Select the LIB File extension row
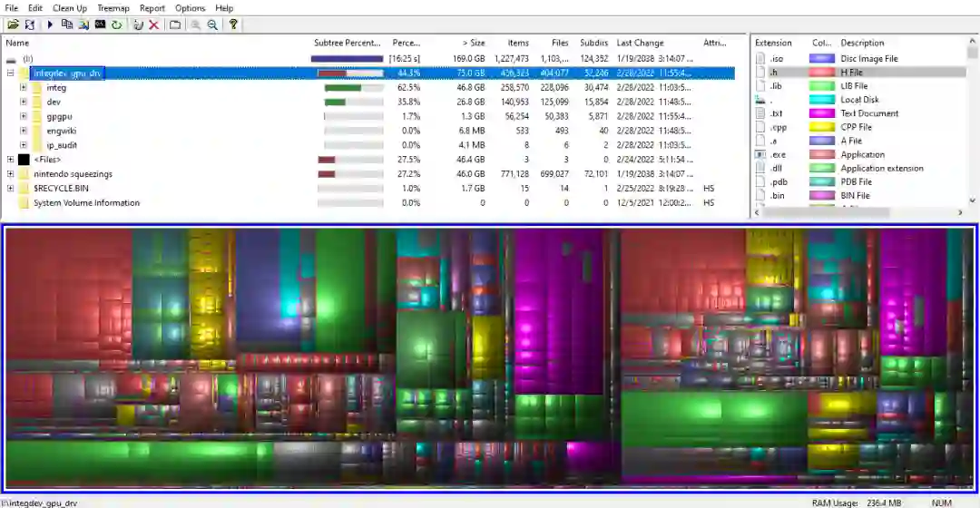The image size is (980, 508). tap(860, 85)
